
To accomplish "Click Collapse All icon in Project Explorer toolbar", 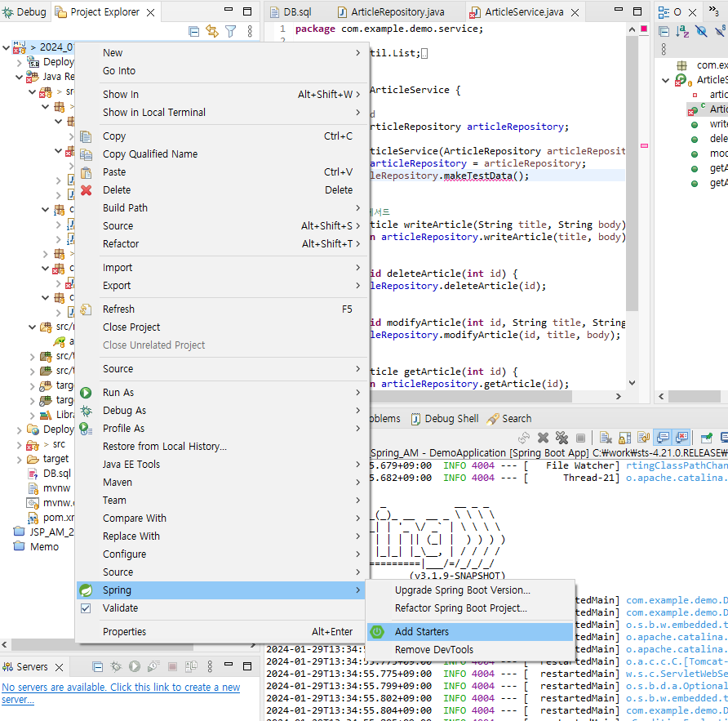I will click(x=194, y=32).
